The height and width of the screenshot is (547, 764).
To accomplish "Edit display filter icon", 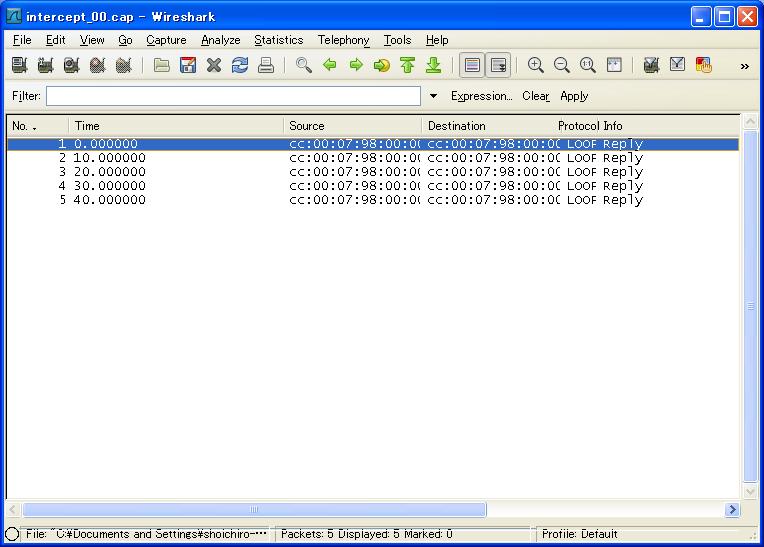I will (677, 65).
